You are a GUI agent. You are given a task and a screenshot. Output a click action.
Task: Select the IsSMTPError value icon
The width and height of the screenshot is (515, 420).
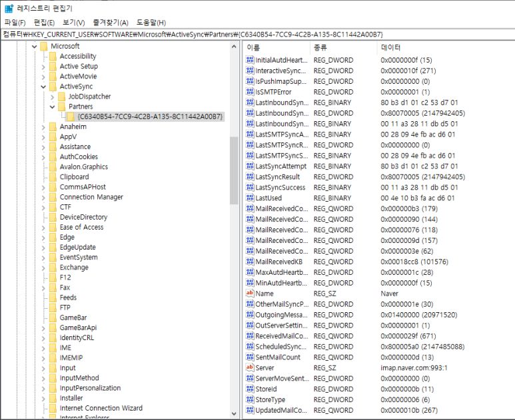250,92
